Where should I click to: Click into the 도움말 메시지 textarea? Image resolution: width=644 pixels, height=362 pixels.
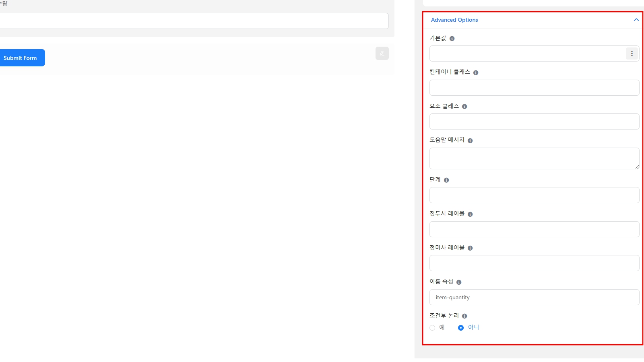click(535, 158)
